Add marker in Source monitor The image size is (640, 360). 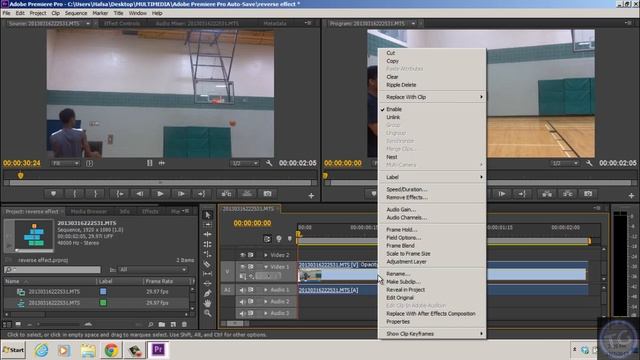point(53,194)
